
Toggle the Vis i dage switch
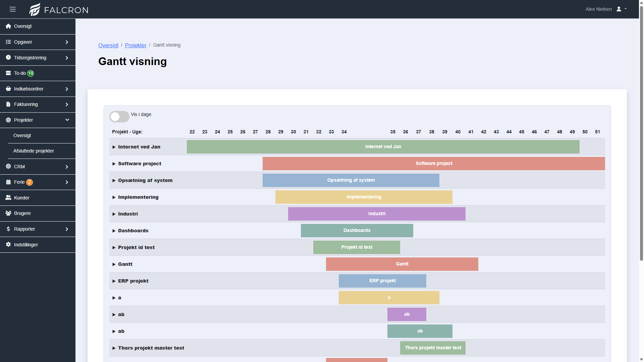tap(119, 117)
